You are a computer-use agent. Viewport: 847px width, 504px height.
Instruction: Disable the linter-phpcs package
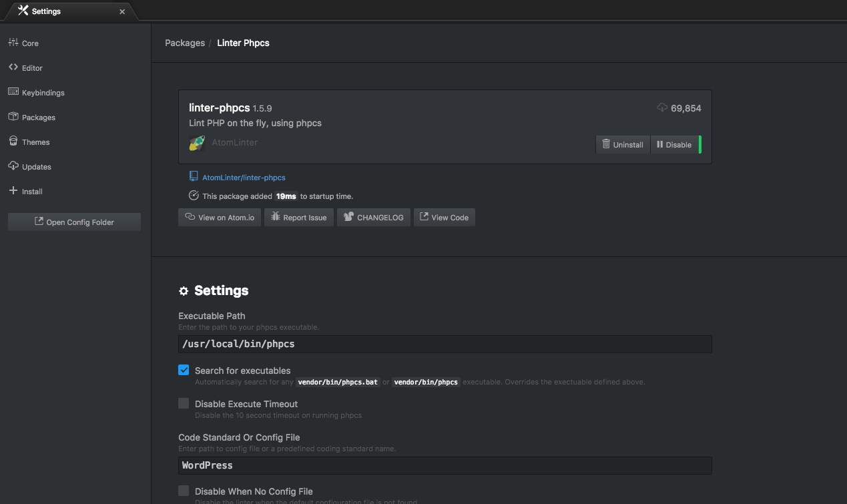(x=674, y=144)
